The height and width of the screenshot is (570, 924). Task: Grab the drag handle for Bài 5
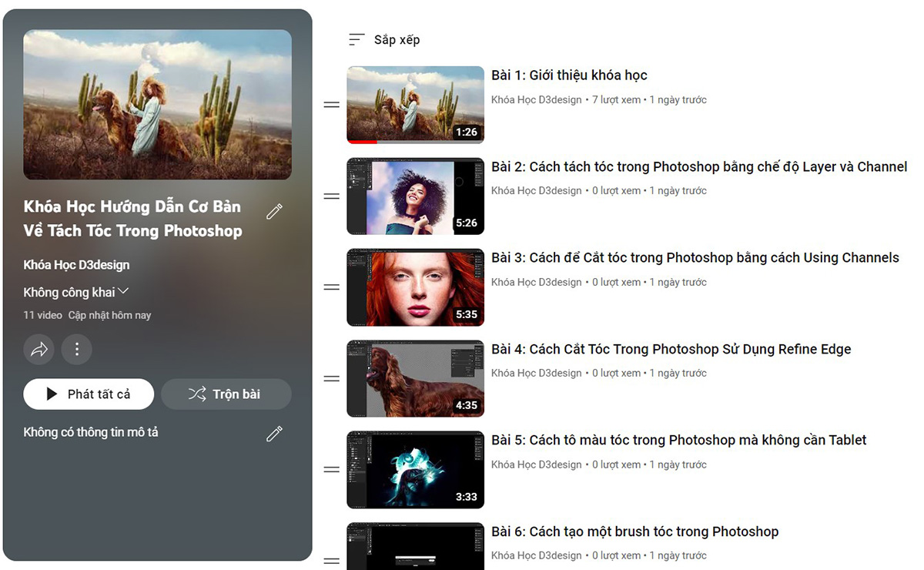click(332, 470)
